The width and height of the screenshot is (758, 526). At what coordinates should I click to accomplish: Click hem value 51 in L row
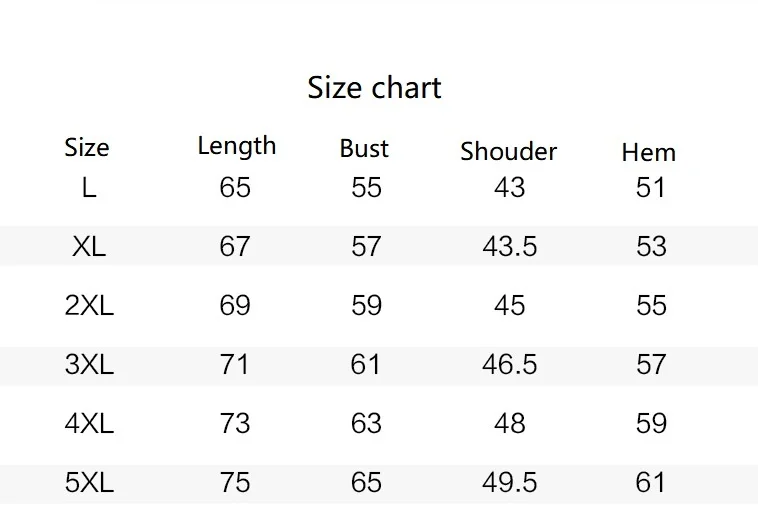(650, 188)
